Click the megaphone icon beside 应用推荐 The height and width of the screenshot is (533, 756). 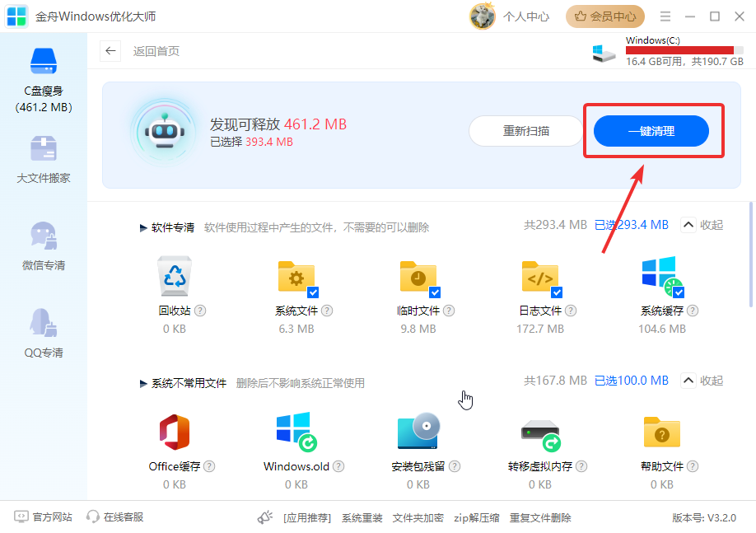tap(265, 517)
